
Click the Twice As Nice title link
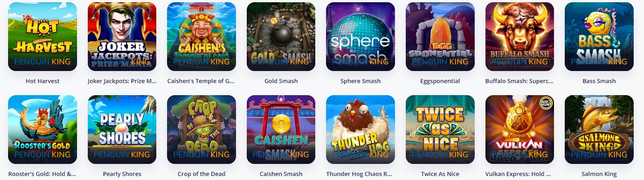pyautogui.click(x=440, y=174)
